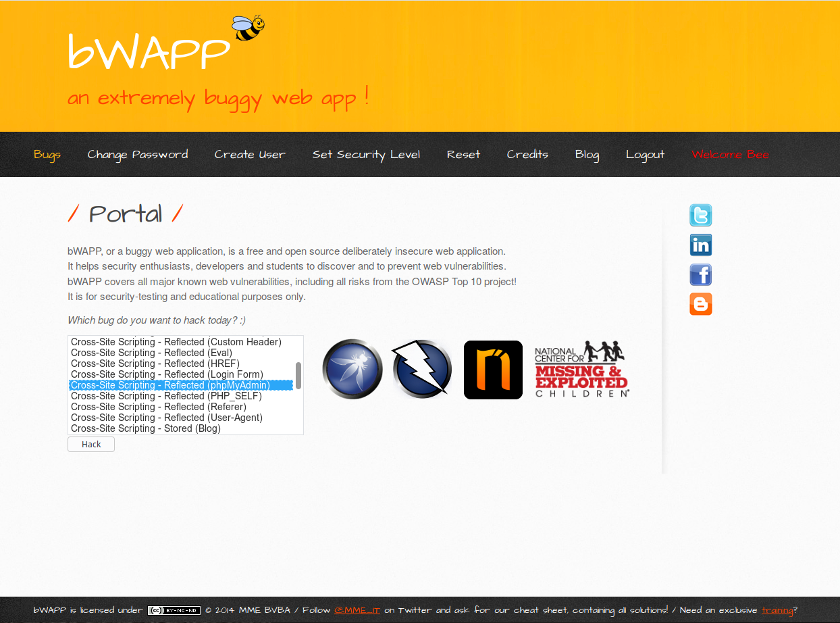The width and height of the screenshot is (840, 623).
Task: Open the Facebook icon in the sidebar
Action: 700,275
